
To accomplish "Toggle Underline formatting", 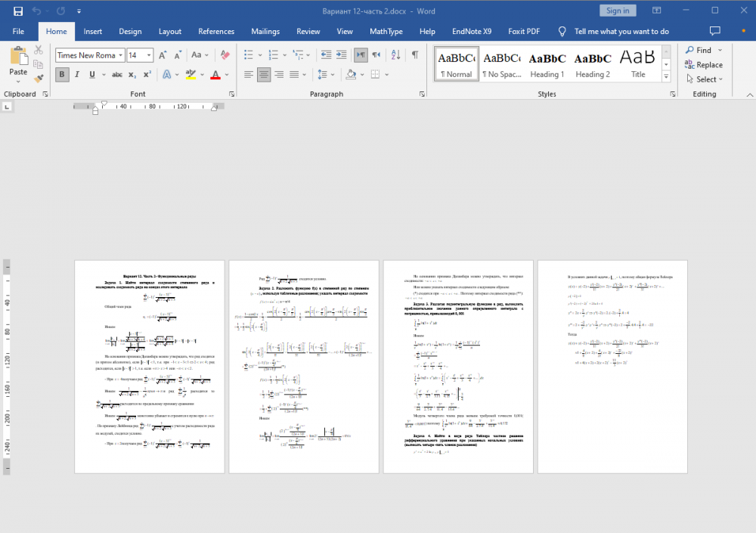I will coord(91,74).
